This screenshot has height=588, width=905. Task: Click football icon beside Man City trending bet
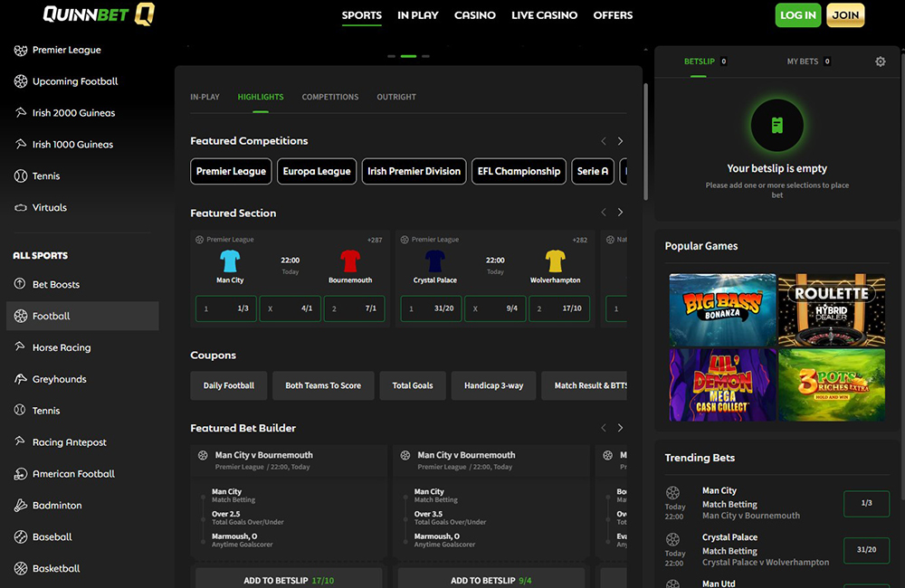click(x=673, y=493)
